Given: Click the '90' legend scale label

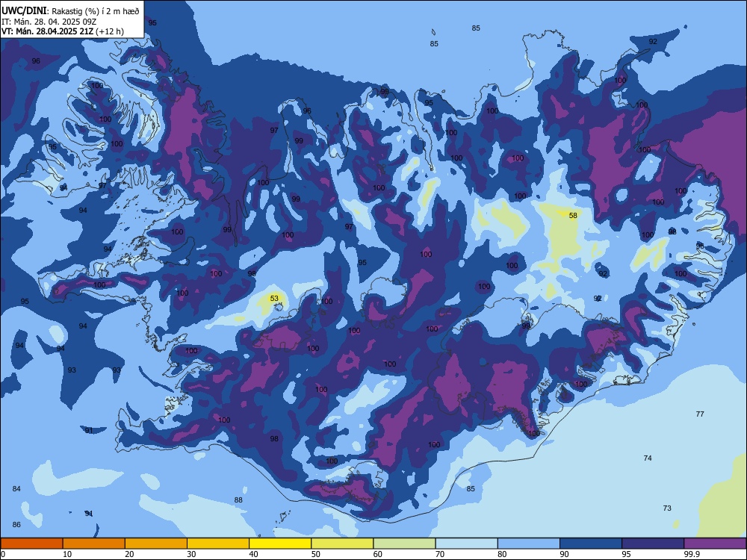Looking at the screenshot, I should (x=565, y=554).
